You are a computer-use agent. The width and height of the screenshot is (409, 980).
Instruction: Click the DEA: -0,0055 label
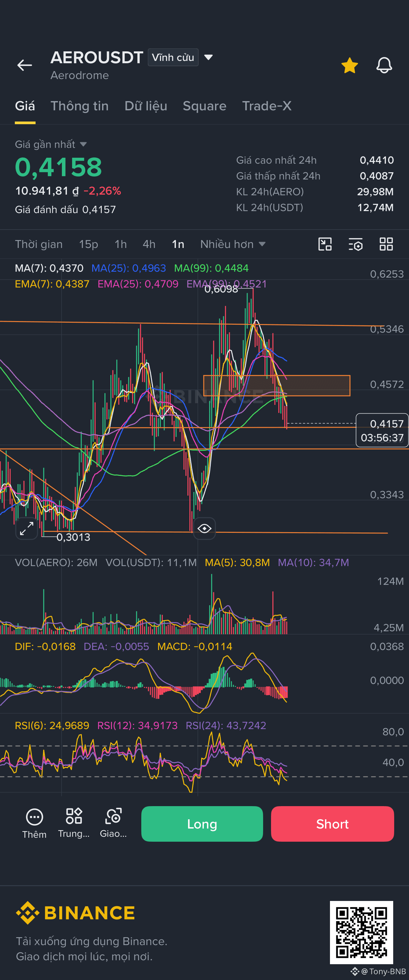(x=116, y=646)
